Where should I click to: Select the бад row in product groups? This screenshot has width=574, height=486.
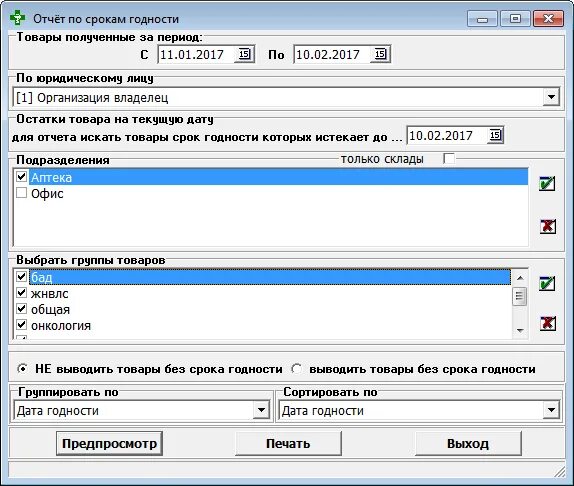(263, 277)
